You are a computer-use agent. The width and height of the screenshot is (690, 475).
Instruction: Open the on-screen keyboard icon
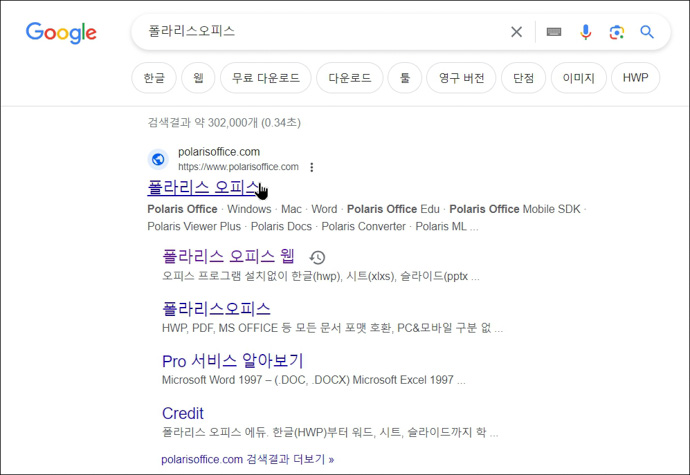pos(554,32)
